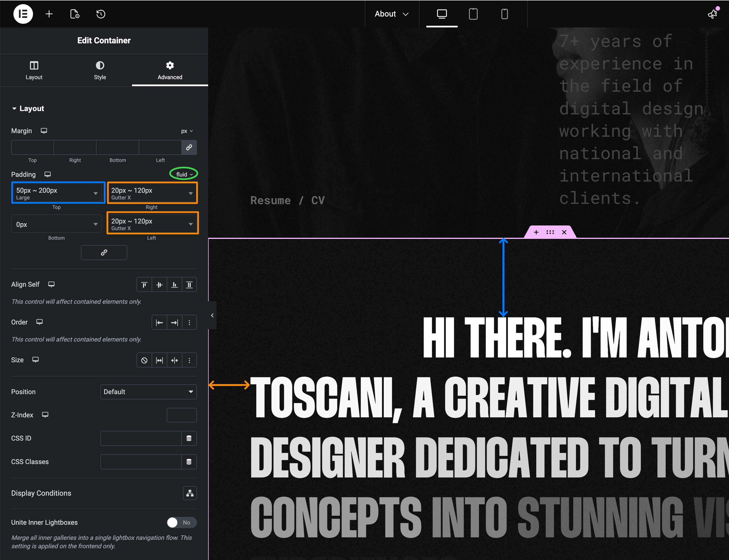The width and height of the screenshot is (729, 560).
Task: Toggle padding values link button
Action: [x=104, y=253]
